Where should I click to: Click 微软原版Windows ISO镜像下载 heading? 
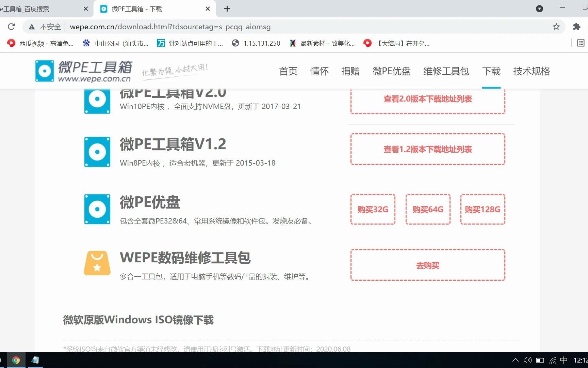pos(138,320)
